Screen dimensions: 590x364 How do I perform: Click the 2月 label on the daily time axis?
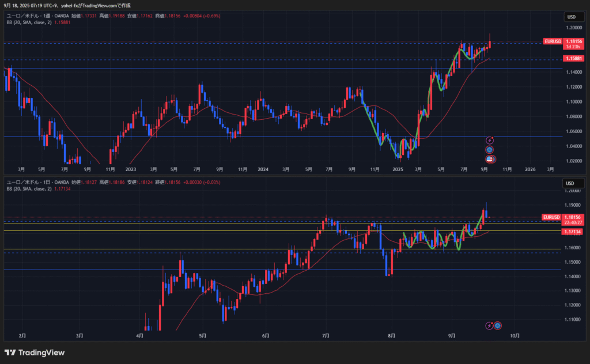click(22, 336)
